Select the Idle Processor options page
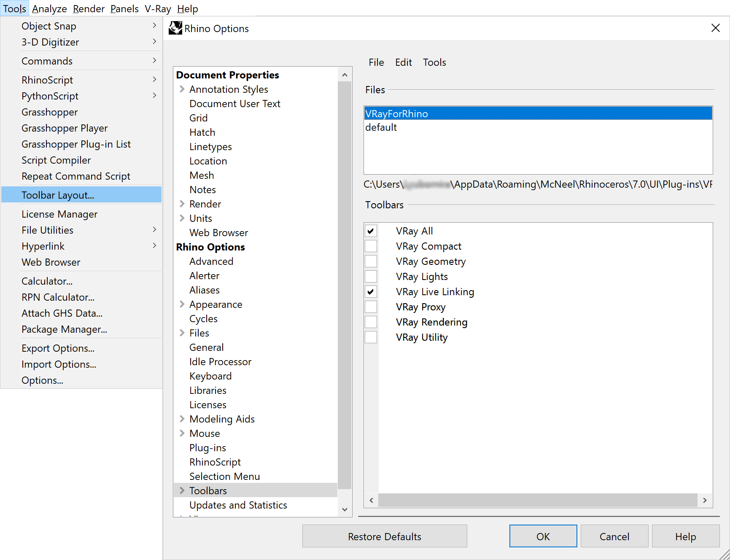The width and height of the screenshot is (730, 560). [220, 361]
